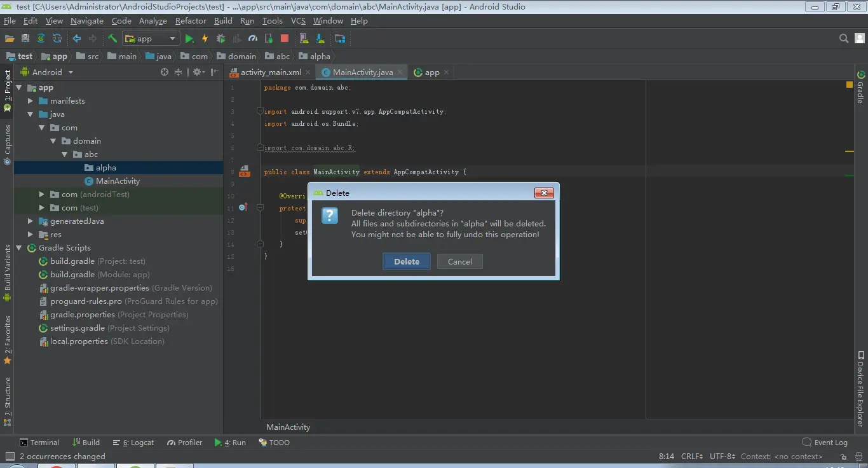Toggle the Device File Explorer stripe

click(x=860, y=389)
